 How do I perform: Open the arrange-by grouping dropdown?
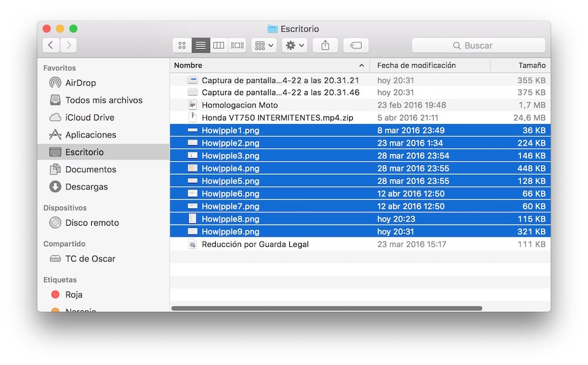click(x=264, y=45)
